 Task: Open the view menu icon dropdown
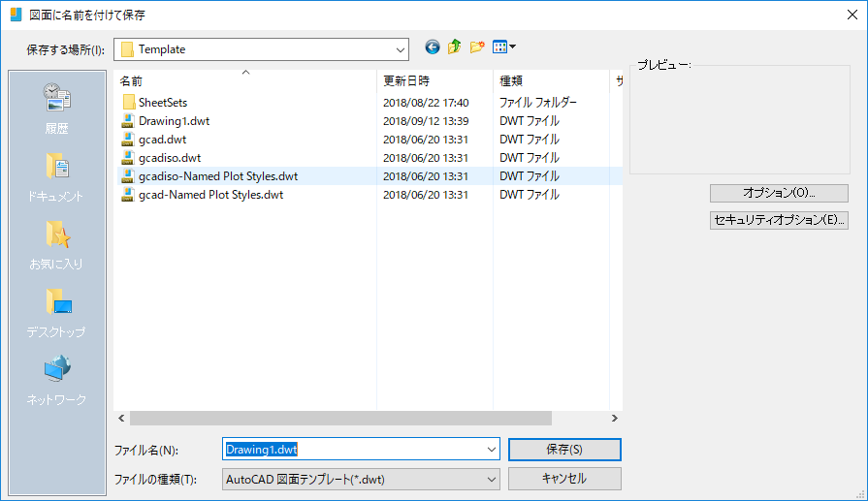point(503,47)
